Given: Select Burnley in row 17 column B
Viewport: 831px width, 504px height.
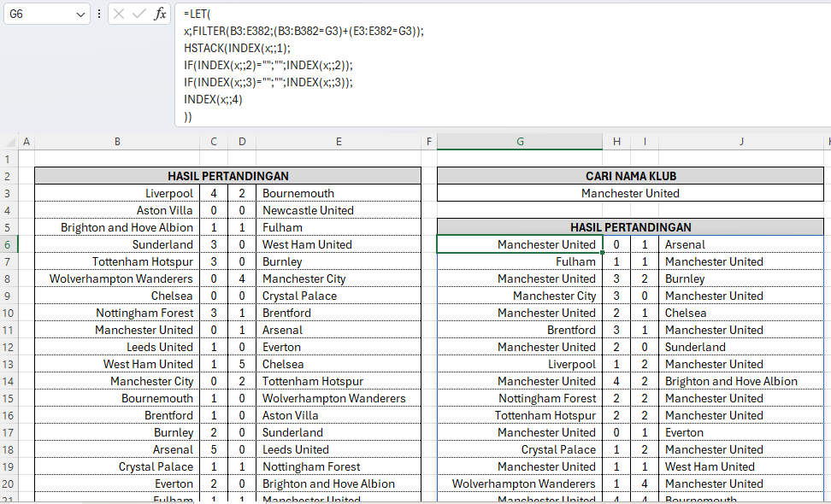Looking at the screenshot, I should coord(117,432).
